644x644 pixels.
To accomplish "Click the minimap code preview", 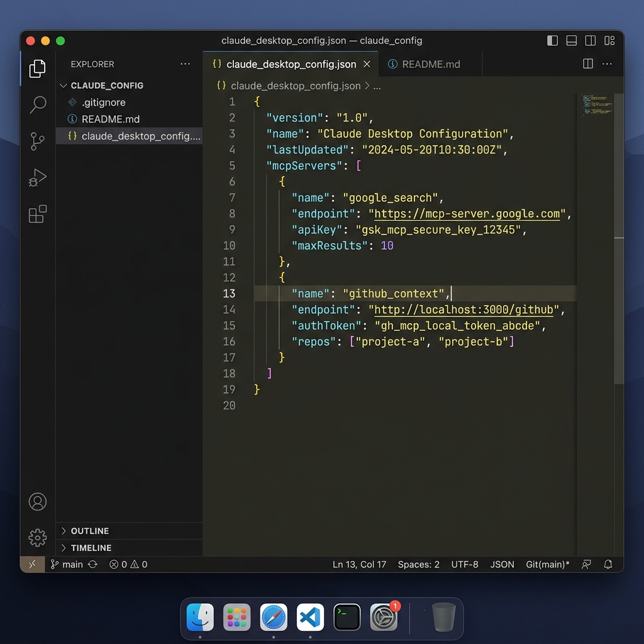I will (x=596, y=106).
